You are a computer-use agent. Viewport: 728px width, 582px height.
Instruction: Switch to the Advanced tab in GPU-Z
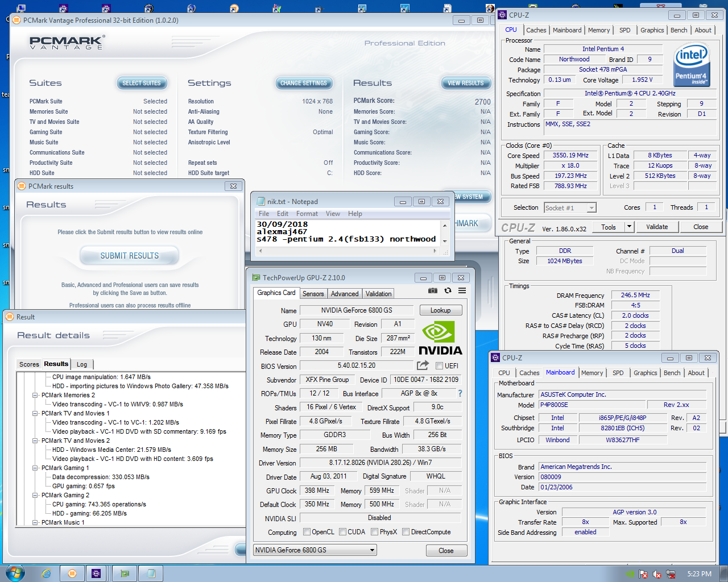[x=345, y=294]
